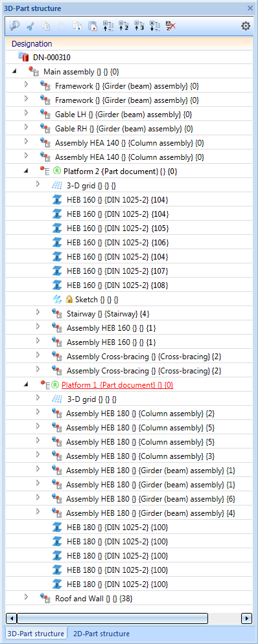The height and width of the screenshot is (644, 258).
Task: Click the beam icon of HEB 160 {107}
Action: pos(57,271)
